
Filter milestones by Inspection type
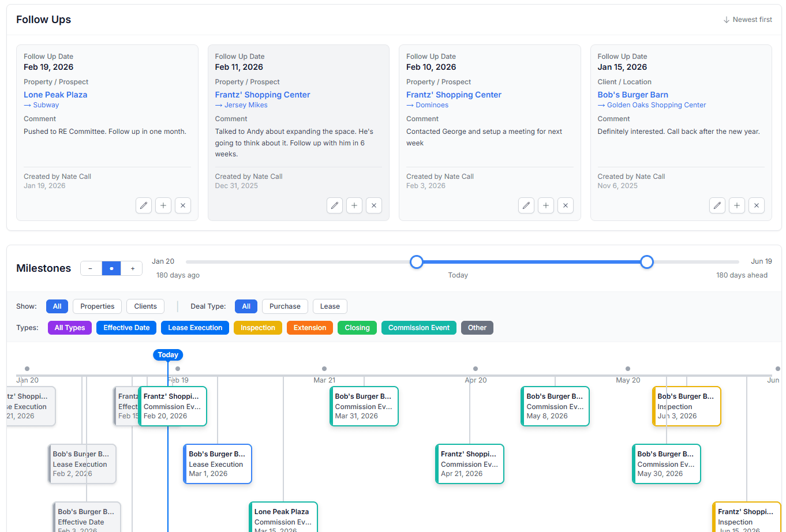click(257, 327)
